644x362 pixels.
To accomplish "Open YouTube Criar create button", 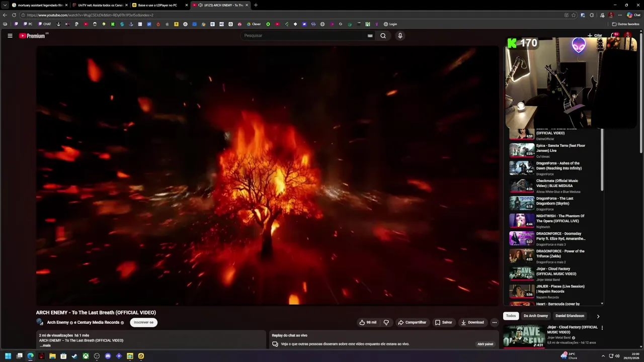I will (595, 36).
